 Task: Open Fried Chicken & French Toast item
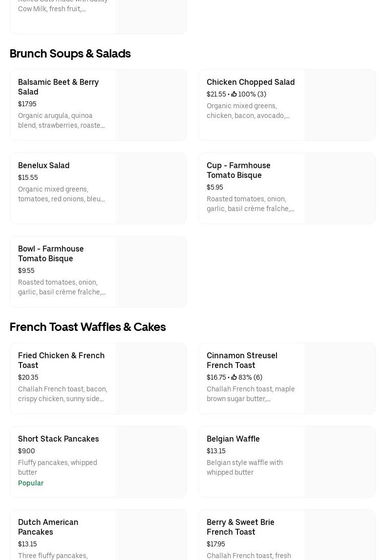point(61,360)
